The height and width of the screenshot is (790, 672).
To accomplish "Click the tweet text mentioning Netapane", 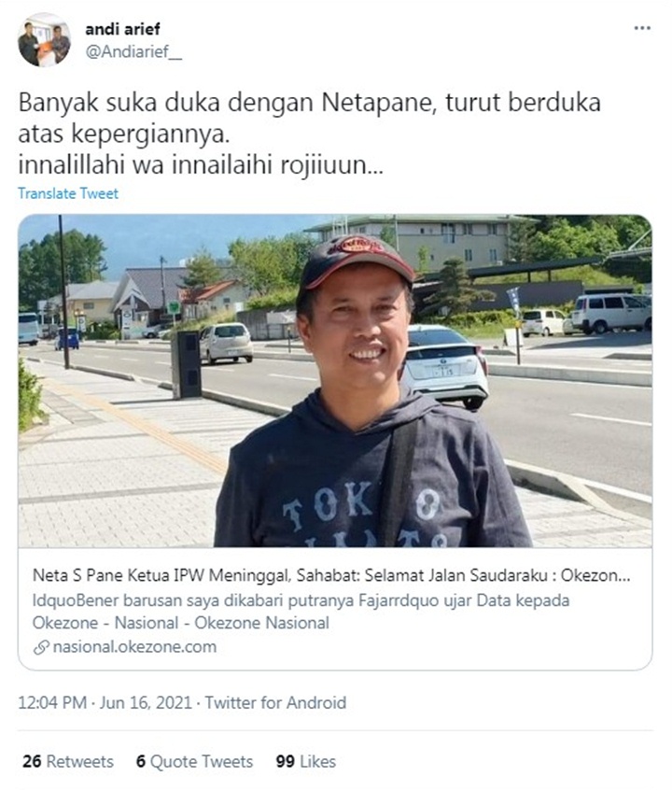I will (x=309, y=119).
